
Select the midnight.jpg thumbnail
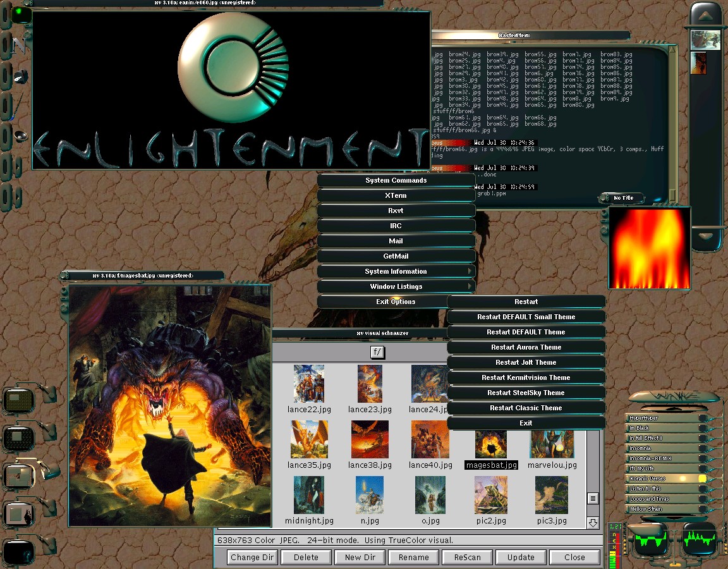tap(309, 496)
